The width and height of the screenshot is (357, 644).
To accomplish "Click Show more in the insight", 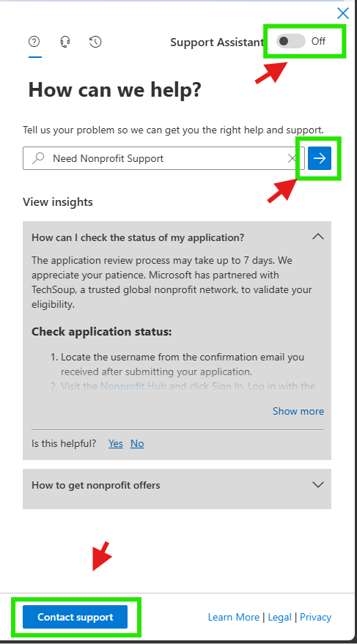I will click(x=298, y=411).
